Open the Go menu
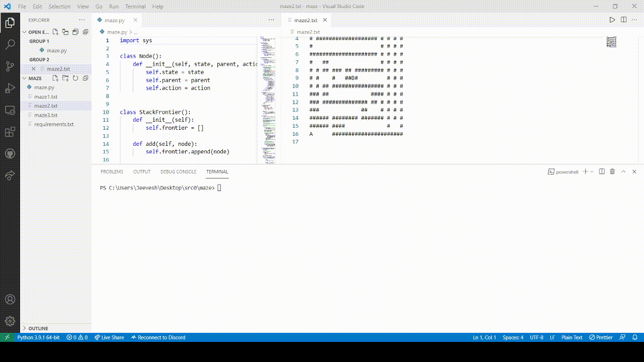 pos(99,7)
